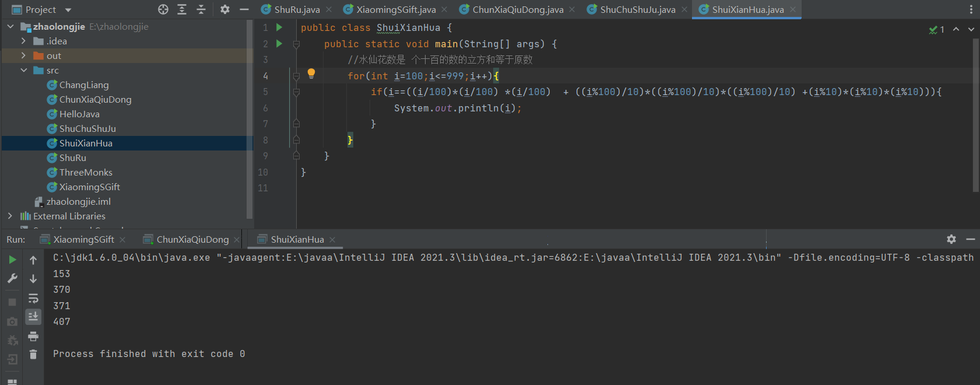Click the Stop process square icon
The height and width of the screenshot is (385, 980).
(12, 302)
